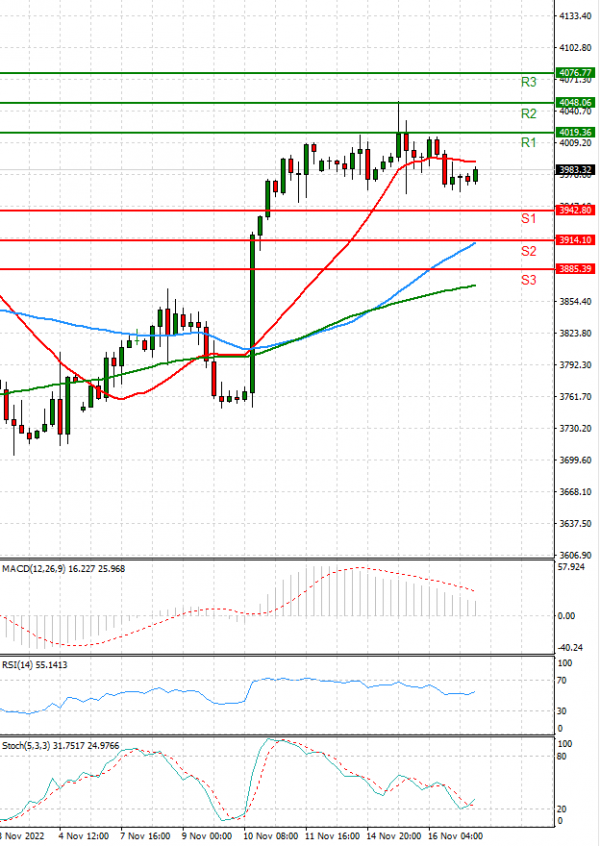The image size is (600, 846).
Task: Click the RSI 70 level label
Action: coord(562,680)
